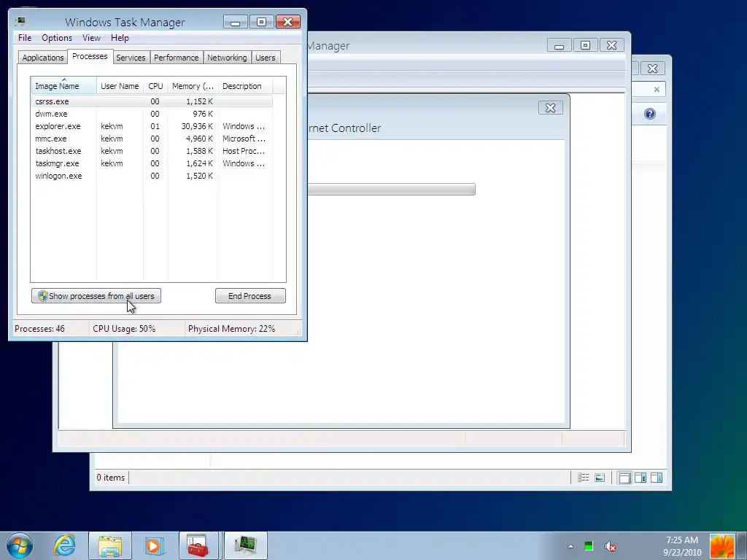
Task: Switch Explorer window to large icons view
Action: click(x=600, y=478)
